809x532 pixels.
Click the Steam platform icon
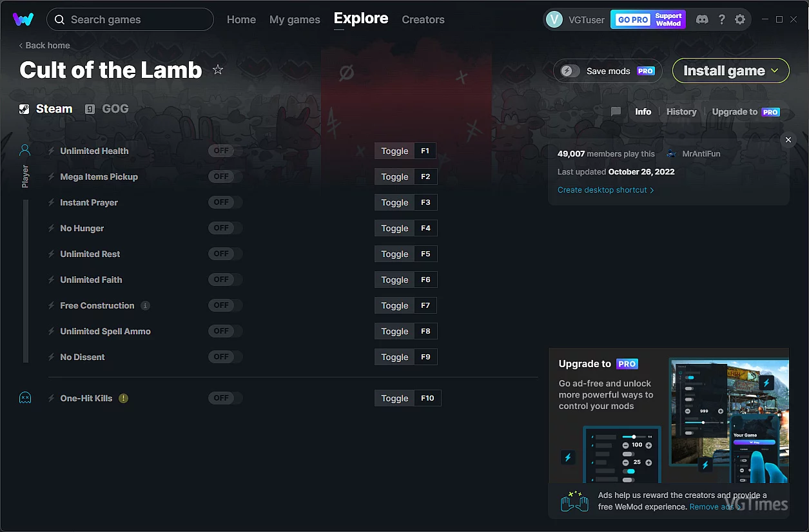pos(24,109)
